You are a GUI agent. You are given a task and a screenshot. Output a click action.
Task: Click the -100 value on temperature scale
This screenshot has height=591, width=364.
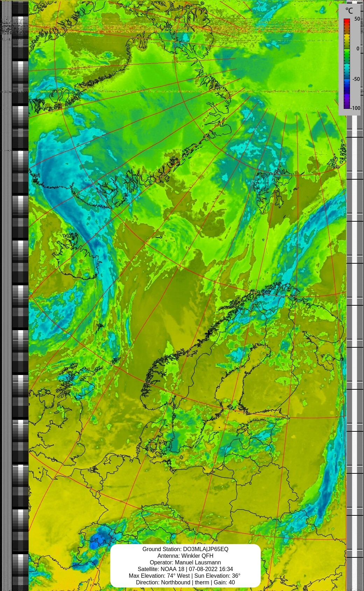tap(355, 108)
